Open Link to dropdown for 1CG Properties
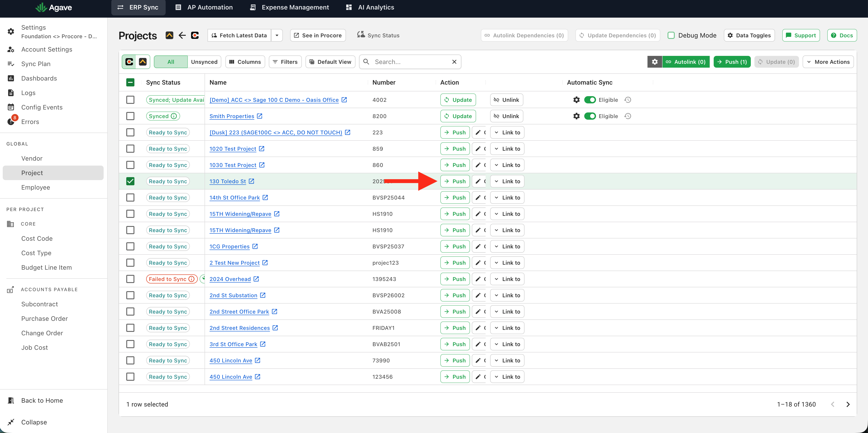 point(507,246)
